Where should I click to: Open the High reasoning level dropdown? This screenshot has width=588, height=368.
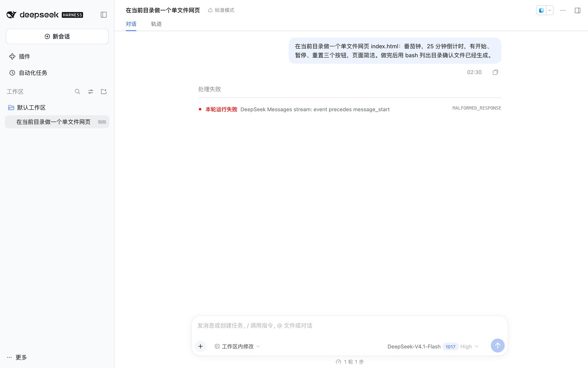(469, 347)
